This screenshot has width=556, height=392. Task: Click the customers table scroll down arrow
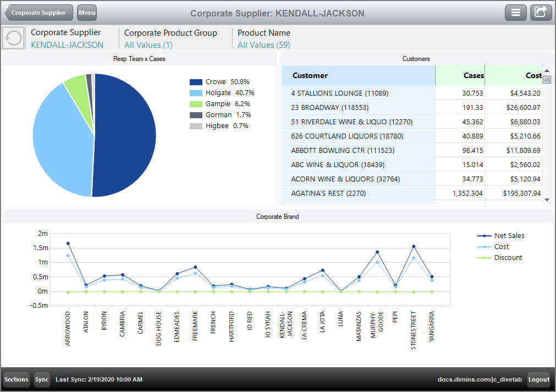[547, 200]
